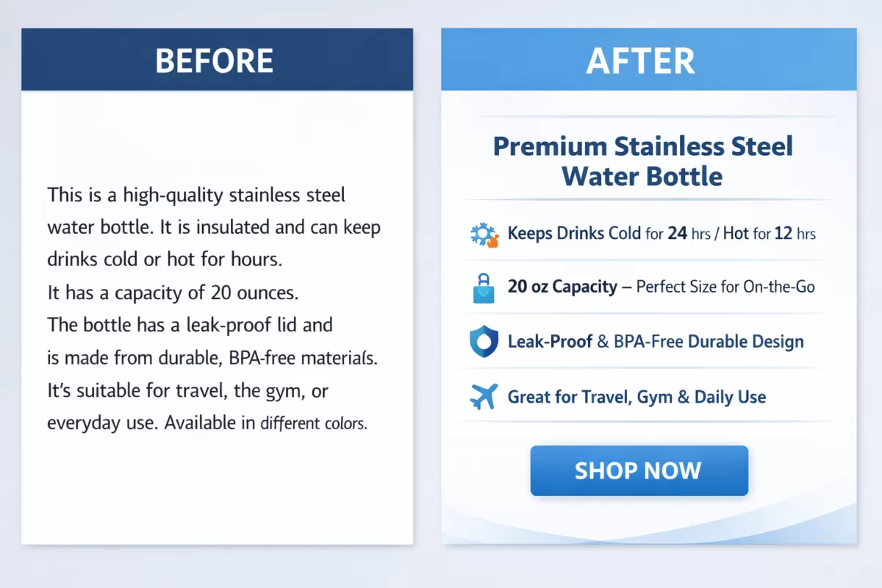Click the Great for Travel, Gym & Daily Use text
The width and height of the screenshot is (882, 588).
click(637, 398)
